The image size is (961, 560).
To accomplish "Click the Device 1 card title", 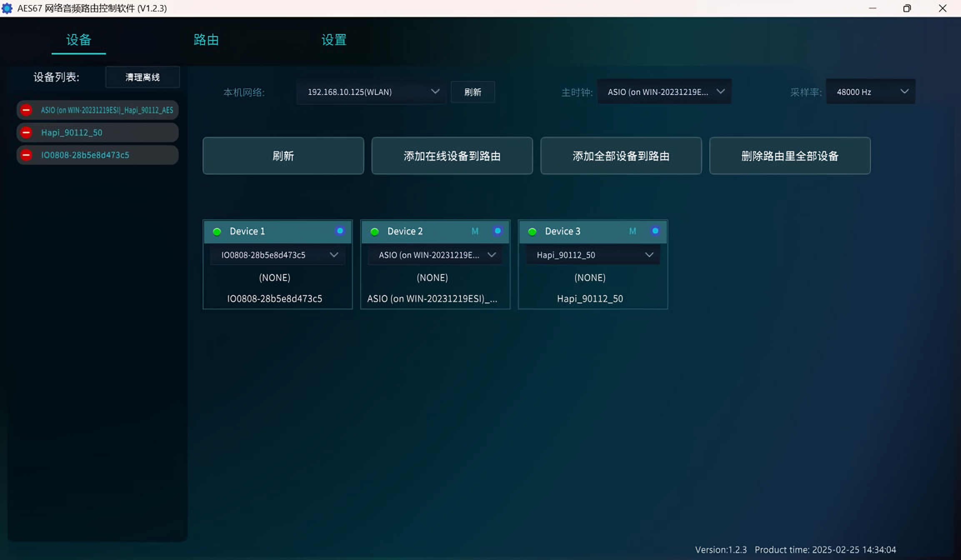I will click(247, 231).
